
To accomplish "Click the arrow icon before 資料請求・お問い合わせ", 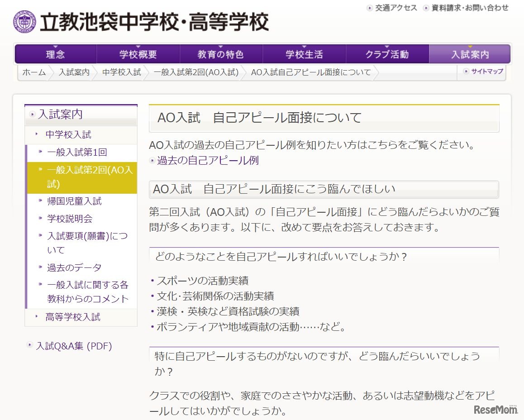I will click(x=425, y=8).
